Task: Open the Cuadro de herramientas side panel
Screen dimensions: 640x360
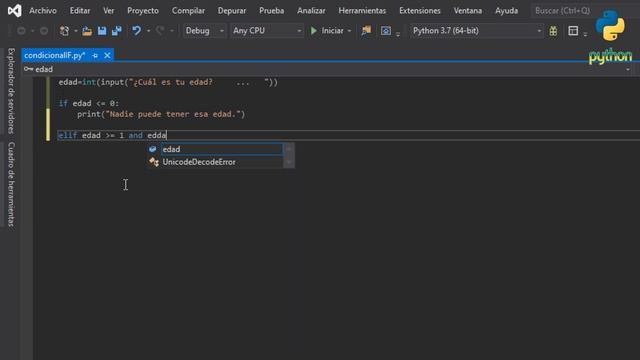Action: (11, 184)
